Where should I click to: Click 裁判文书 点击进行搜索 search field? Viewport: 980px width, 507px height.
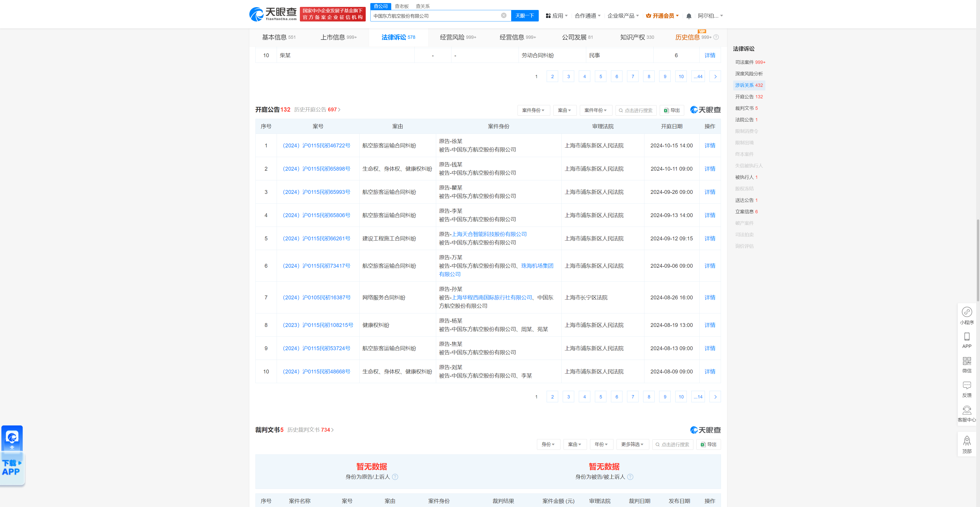[673, 445]
